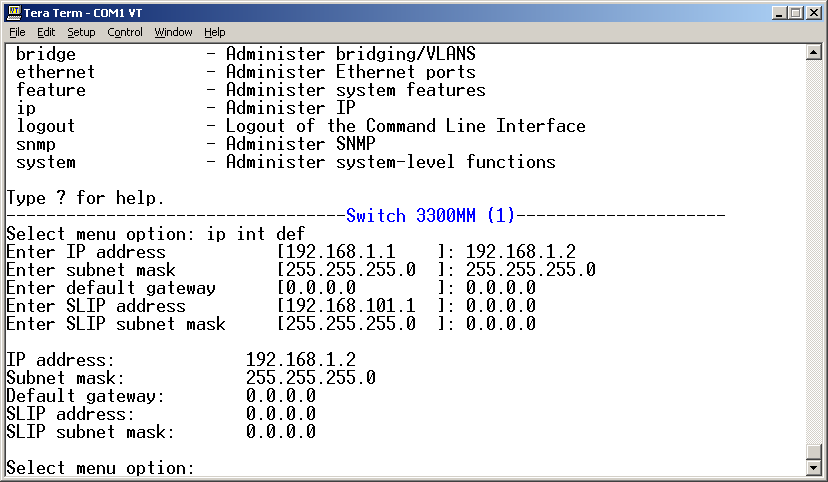Click the entered IP value 192.168.1.2
Image resolution: width=828 pixels, height=482 pixels.
tap(520, 252)
